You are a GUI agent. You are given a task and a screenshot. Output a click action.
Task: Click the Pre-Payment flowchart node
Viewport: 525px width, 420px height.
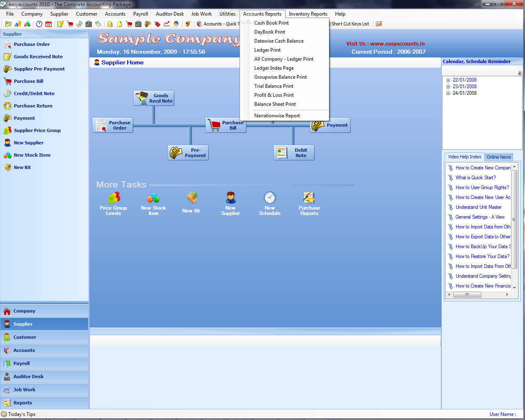[x=188, y=153]
